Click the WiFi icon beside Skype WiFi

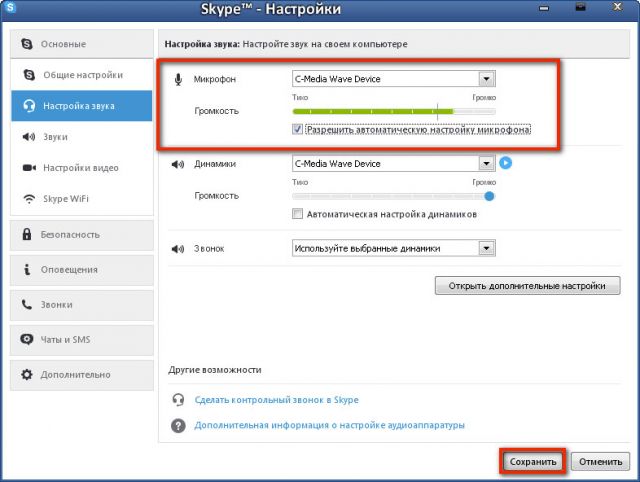(x=29, y=199)
